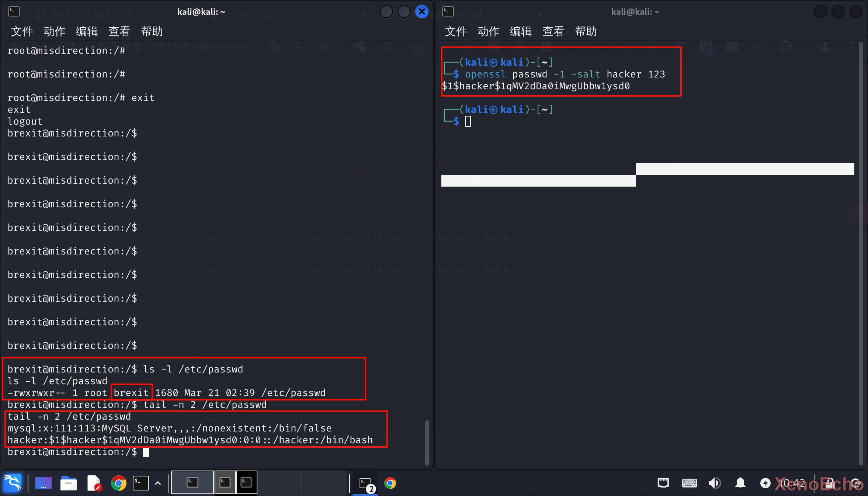Click grouped terminal windows taskbar button
Screen dimensions: 868x496
[365, 483]
